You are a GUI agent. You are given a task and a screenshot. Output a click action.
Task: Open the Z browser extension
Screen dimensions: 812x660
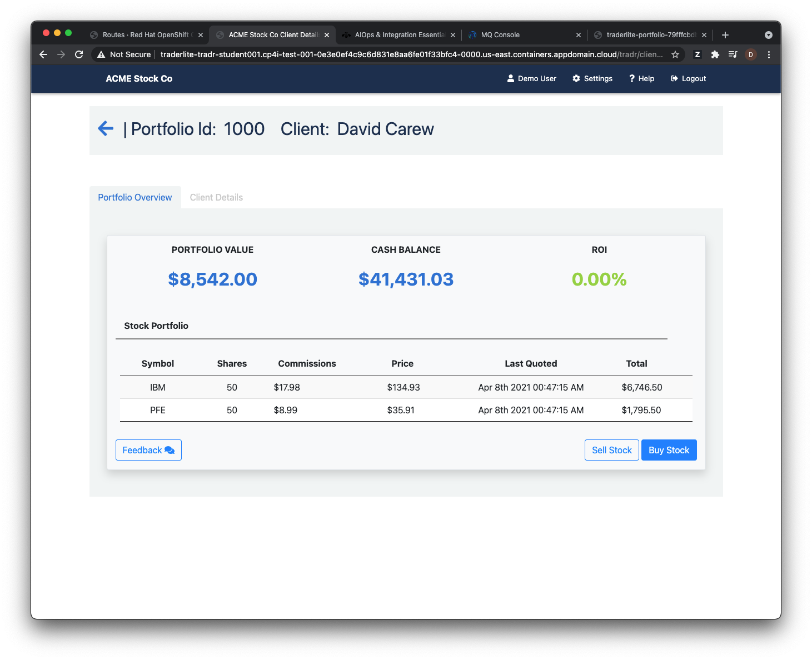pyautogui.click(x=698, y=54)
